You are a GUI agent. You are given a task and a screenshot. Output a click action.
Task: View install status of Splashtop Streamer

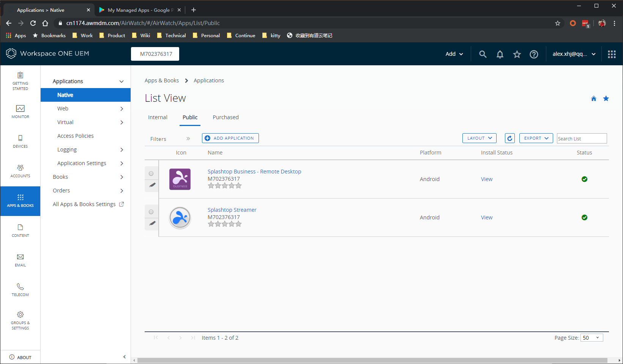486,217
